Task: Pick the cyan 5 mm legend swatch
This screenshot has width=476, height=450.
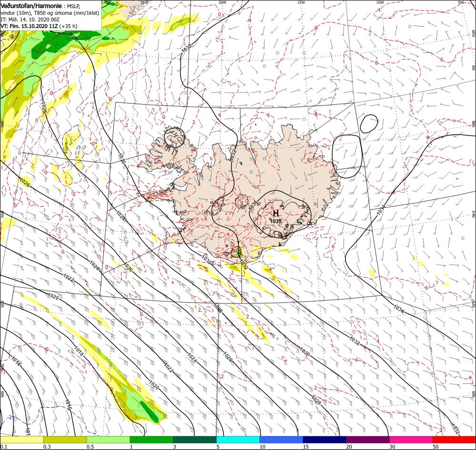Action: pyautogui.click(x=238, y=440)
